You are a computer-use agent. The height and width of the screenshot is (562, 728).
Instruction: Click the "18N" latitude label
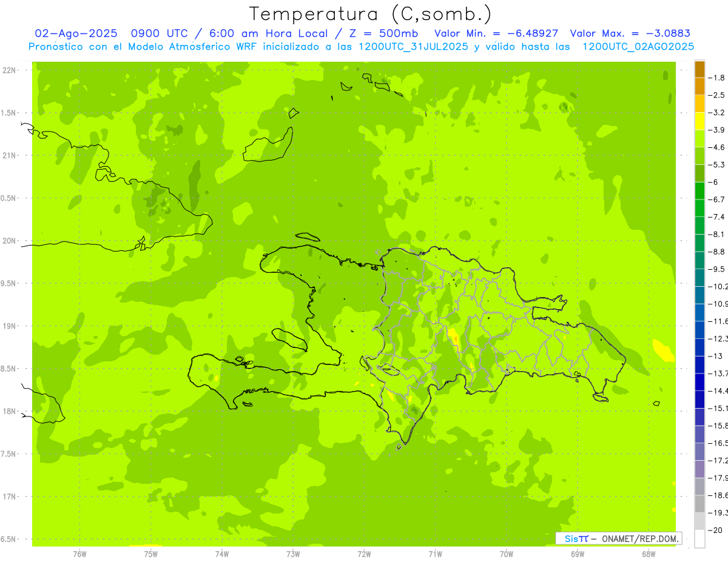(x=8, y=411)
